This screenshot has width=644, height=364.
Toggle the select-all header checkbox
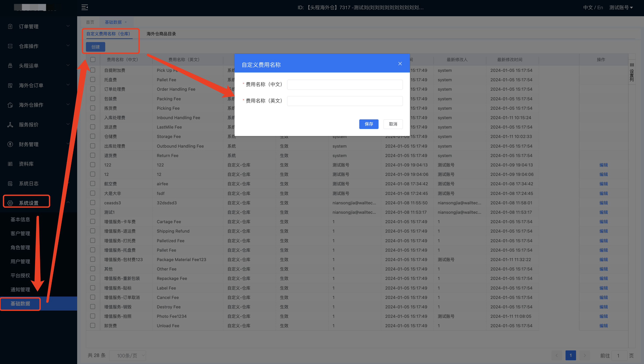[93, 60]
